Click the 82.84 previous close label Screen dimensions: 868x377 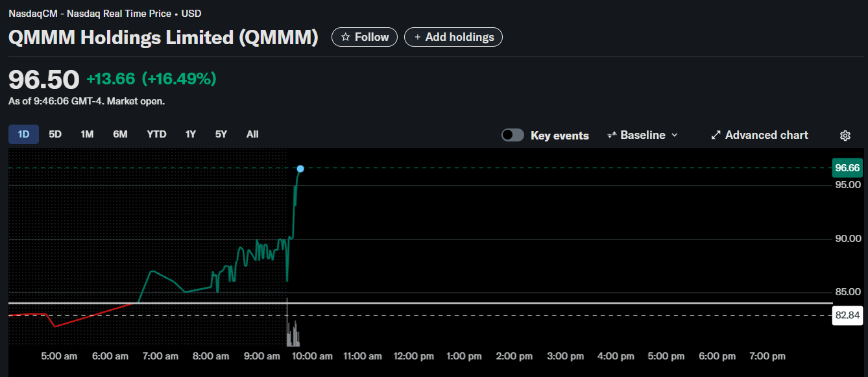[x=847, y=315]
